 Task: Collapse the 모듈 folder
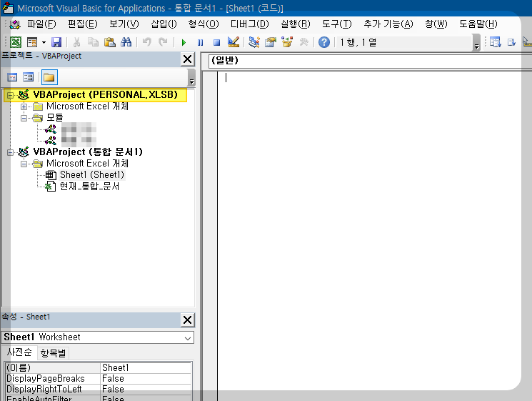[x=24, y=118]
